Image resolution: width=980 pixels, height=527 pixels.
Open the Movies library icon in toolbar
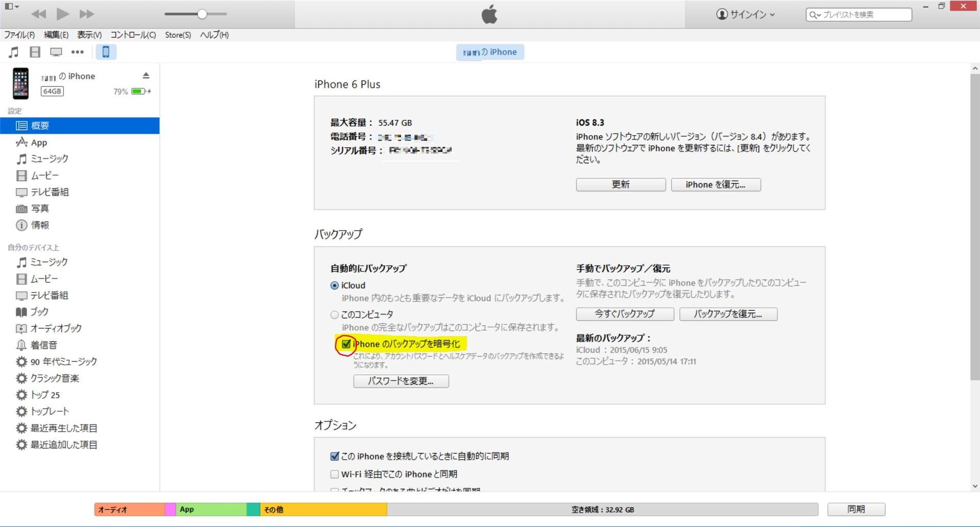point(35,52)
